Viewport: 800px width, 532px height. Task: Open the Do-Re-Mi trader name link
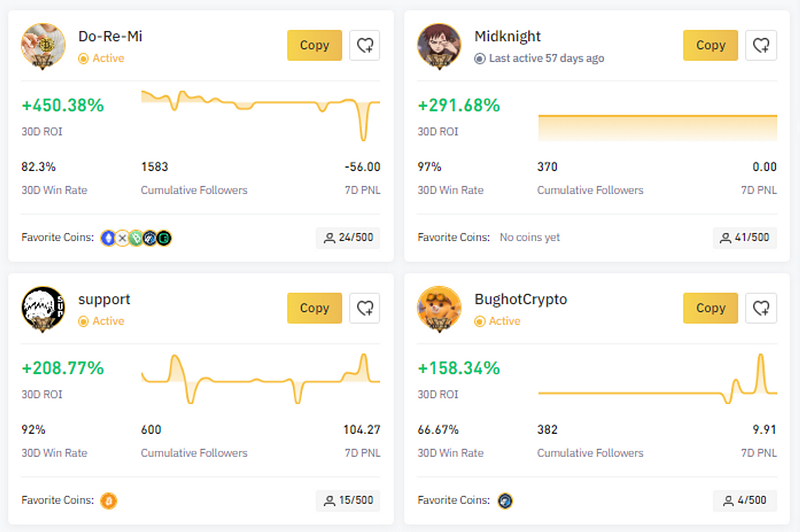point(110,36)
